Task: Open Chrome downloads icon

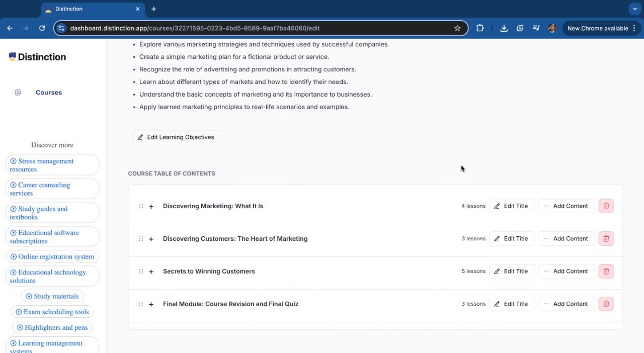Action: pos(504,28)
